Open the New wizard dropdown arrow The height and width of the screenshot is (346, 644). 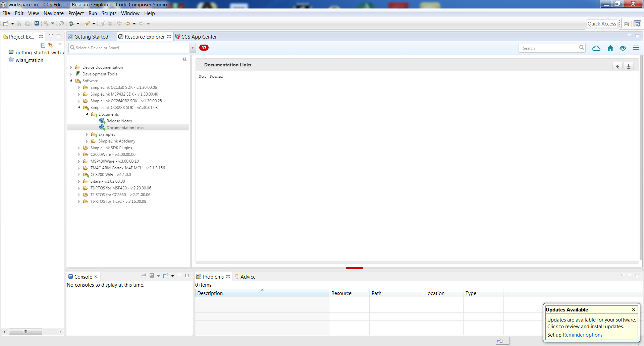12,23
